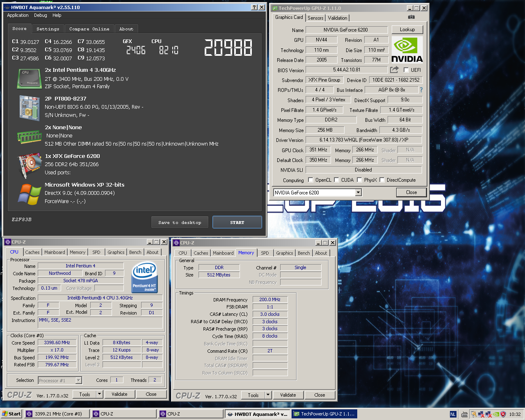Viewport: 525px width, 420px height.
Task: Click the Core Speed value 3398.60 MHz
Action: click(57, 342)
